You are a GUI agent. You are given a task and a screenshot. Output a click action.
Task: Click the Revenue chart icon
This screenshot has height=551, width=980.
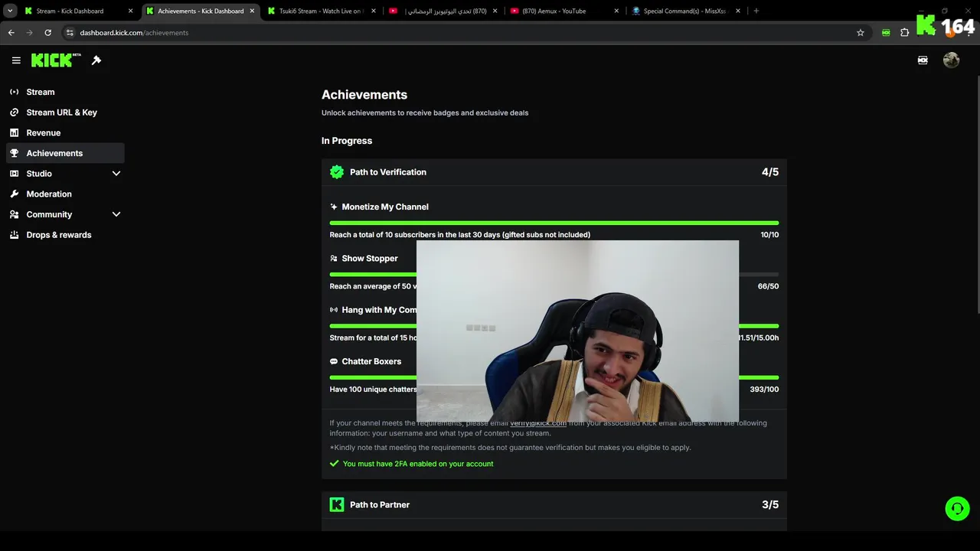tap(14, 132)
